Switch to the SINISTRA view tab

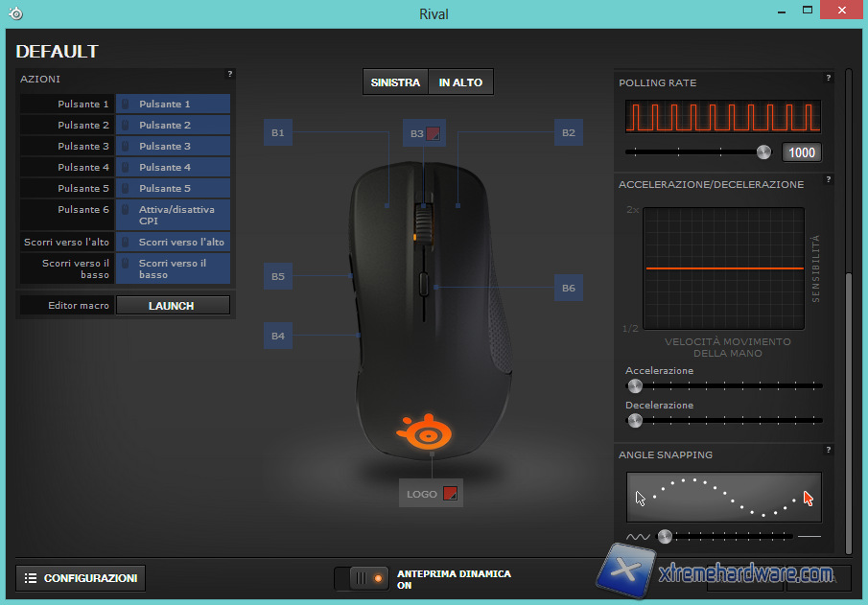[x=395, y=82]
